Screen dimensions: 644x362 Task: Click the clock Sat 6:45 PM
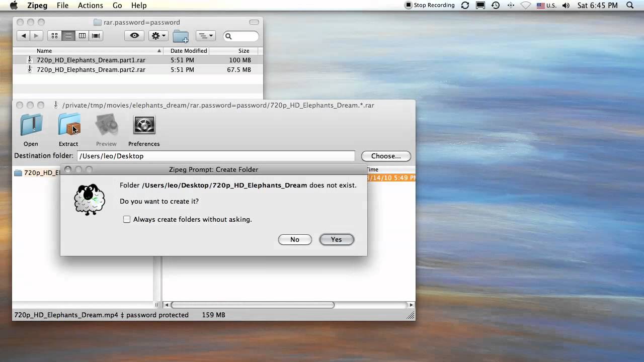click(x=598, y=6)
